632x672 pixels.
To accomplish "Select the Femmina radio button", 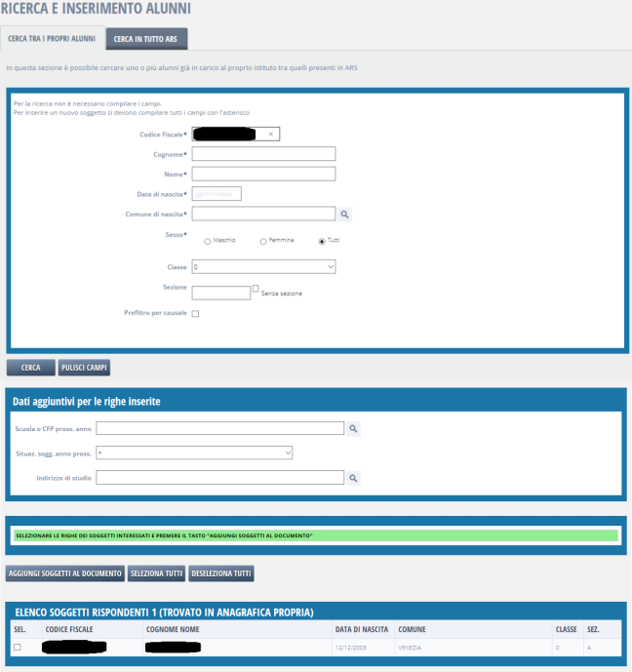I will coord(263,241).
